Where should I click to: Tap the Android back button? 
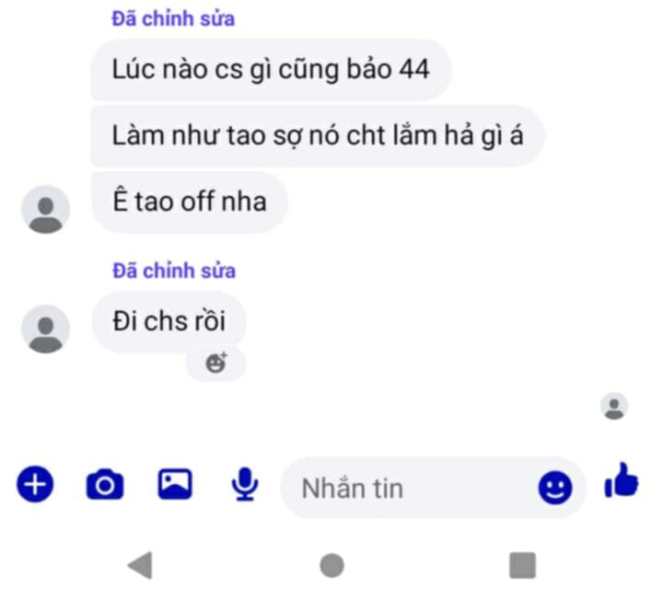click(140, 565)
